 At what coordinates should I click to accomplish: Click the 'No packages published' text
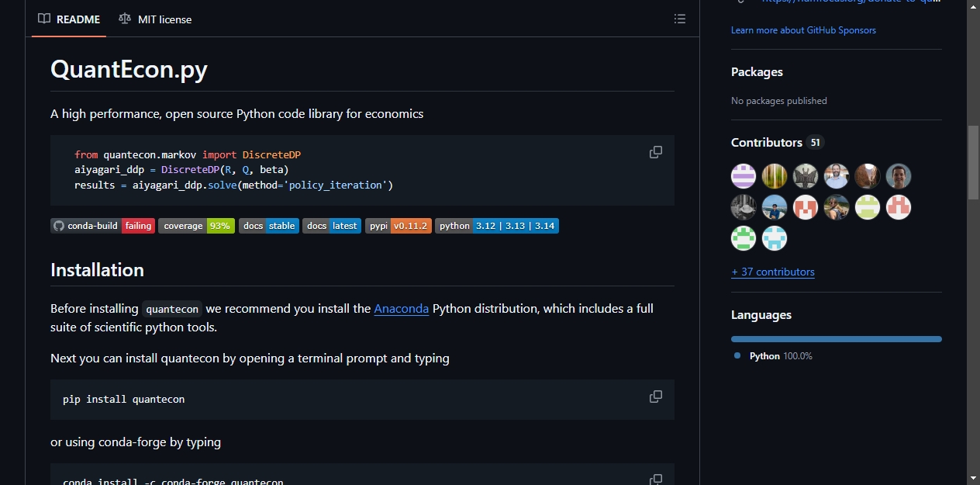click(779, 101)
